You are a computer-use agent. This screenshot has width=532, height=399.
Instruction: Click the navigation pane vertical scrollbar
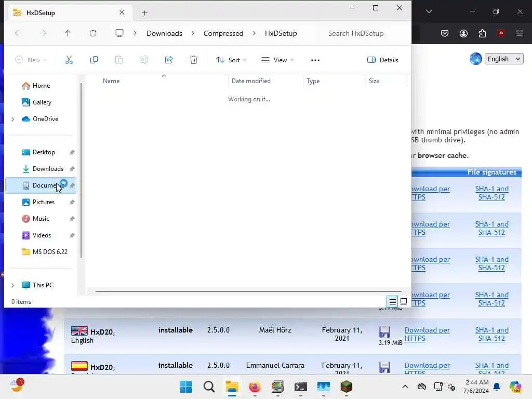pyautogui.click(x=81, y=170)
